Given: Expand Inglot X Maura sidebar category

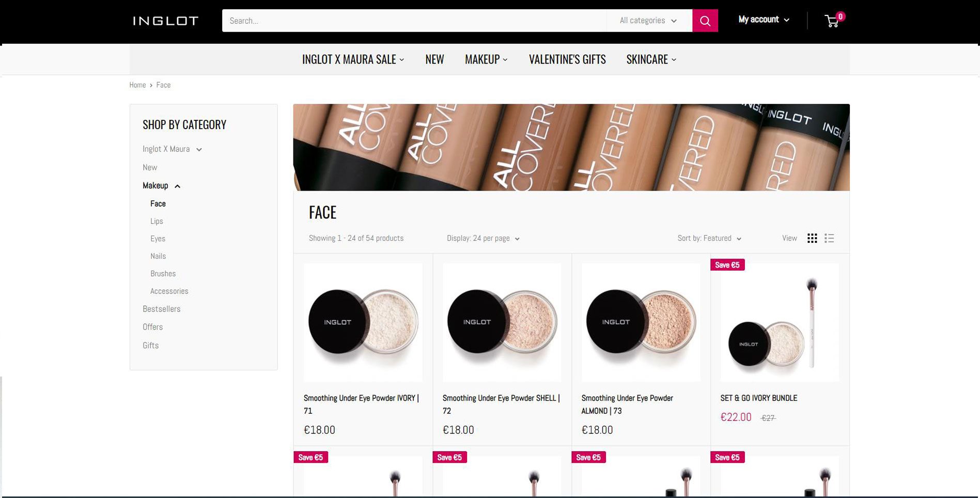Looking at the screenshot, I should pos(172,149).
